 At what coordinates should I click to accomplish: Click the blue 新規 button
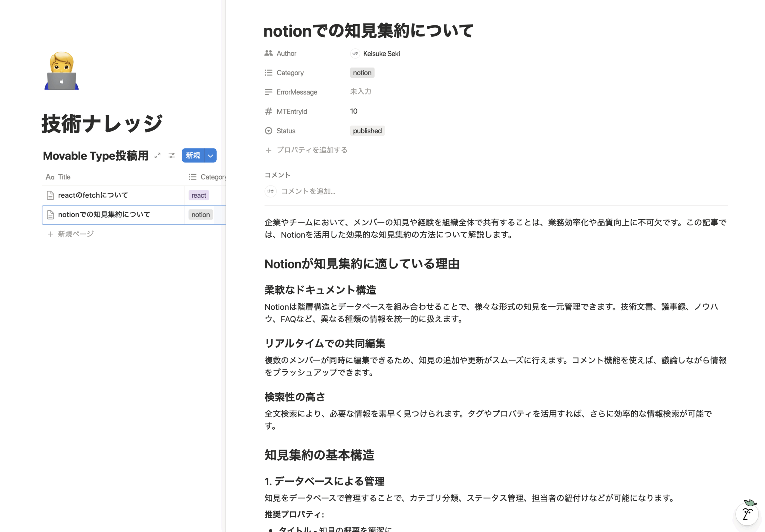pyautogui.click(x=193, y=156)
